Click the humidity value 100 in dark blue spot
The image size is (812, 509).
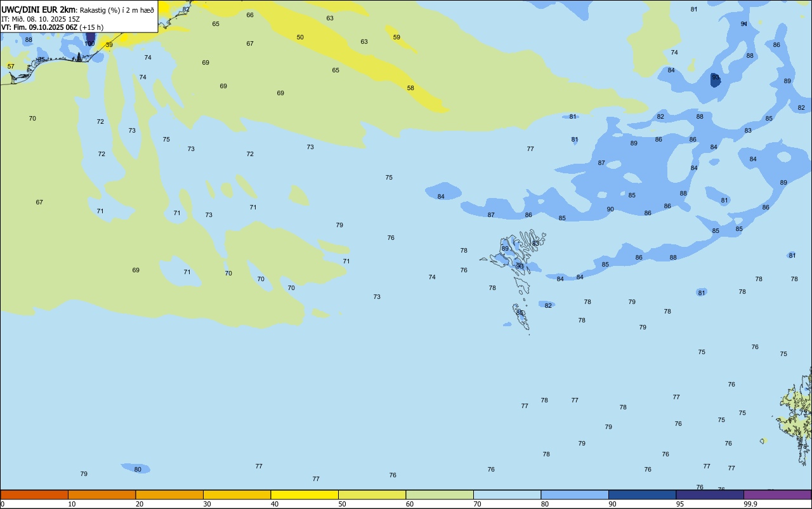point(90,44)
